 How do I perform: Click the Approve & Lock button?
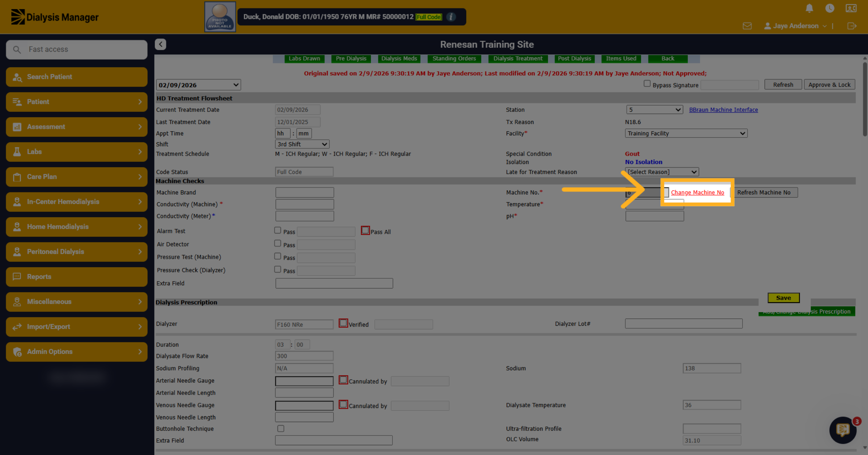[x=829, y=85]
